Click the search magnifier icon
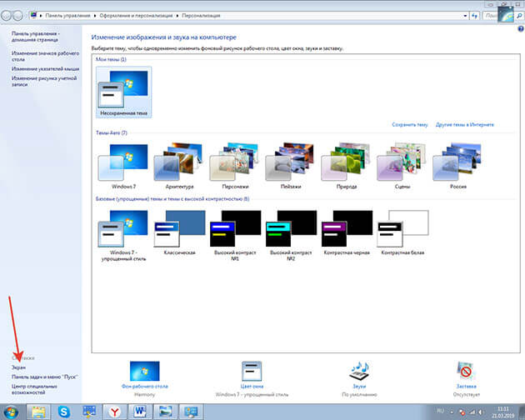 click(x=519, y=16)
